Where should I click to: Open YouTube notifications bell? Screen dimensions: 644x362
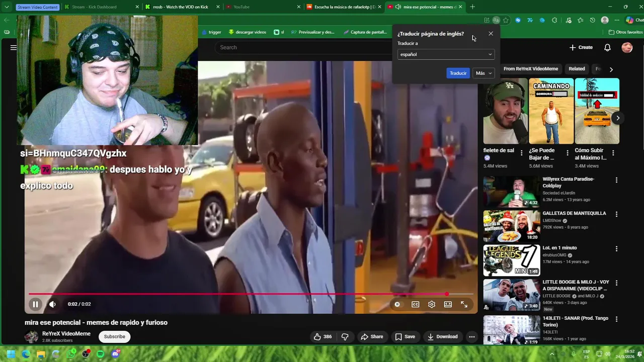(x=607, y=47)
